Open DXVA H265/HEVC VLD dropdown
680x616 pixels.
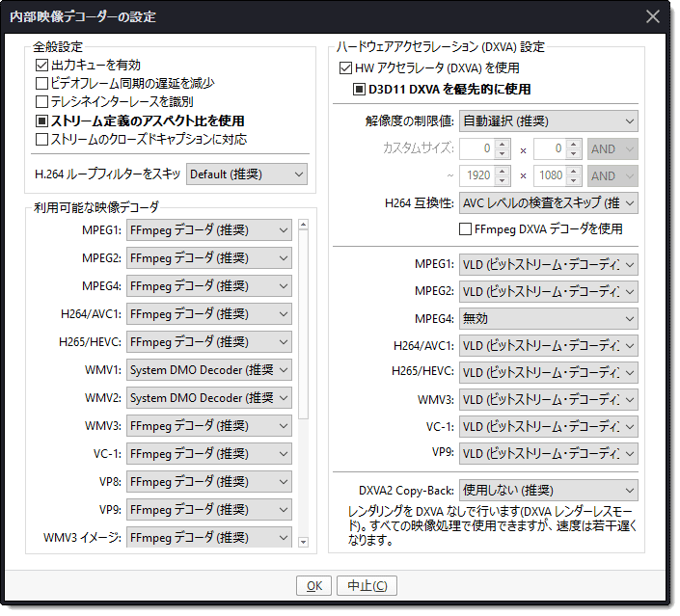tap(549, 373)
